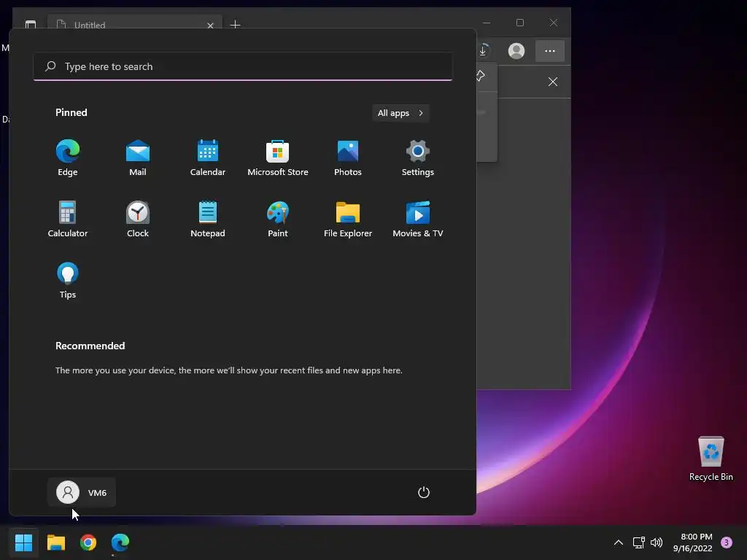Launch Google Chrome from the taskbar
Screen dimensions: 747x560
coord(88,542)
